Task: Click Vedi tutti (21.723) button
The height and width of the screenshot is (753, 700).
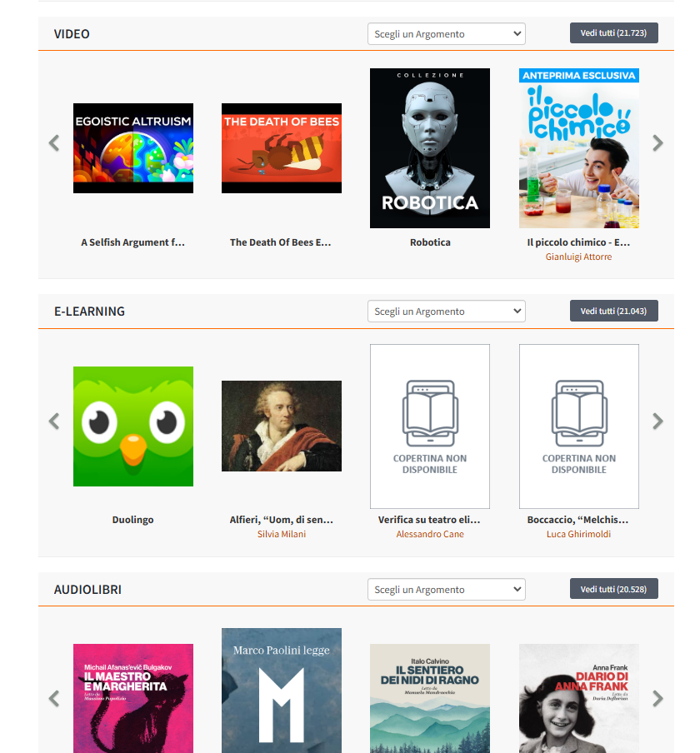Action: [x=613, y=33]
